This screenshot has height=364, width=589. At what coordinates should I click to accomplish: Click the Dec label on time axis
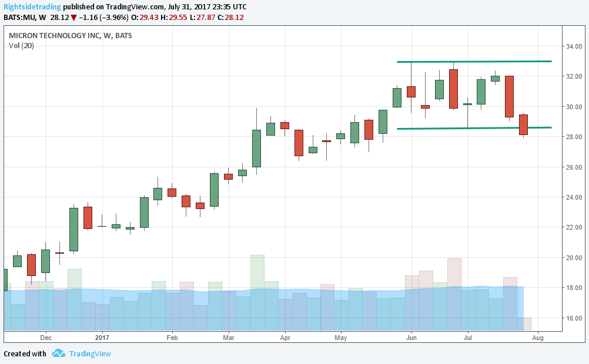pos(46,338)
